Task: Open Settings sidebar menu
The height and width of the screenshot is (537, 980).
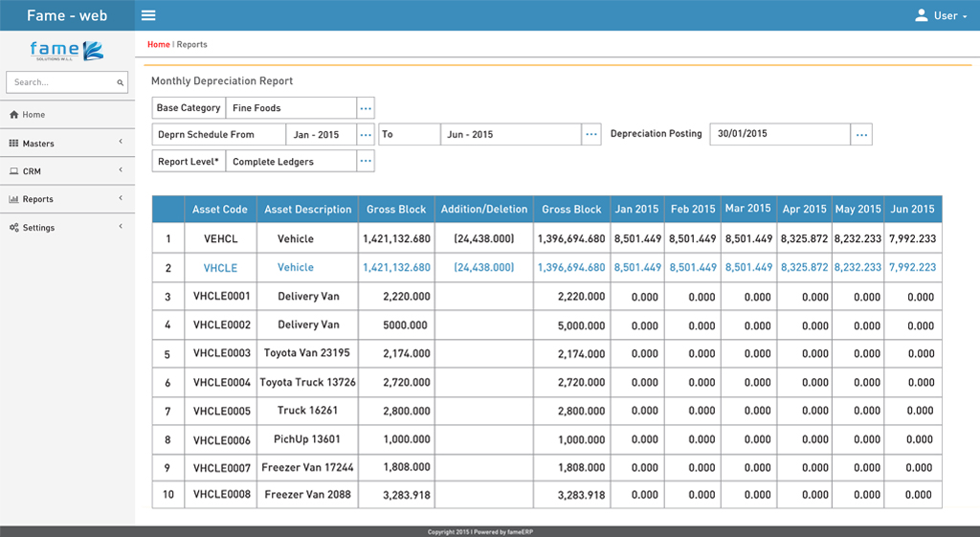Action: (x=67, y=228)
